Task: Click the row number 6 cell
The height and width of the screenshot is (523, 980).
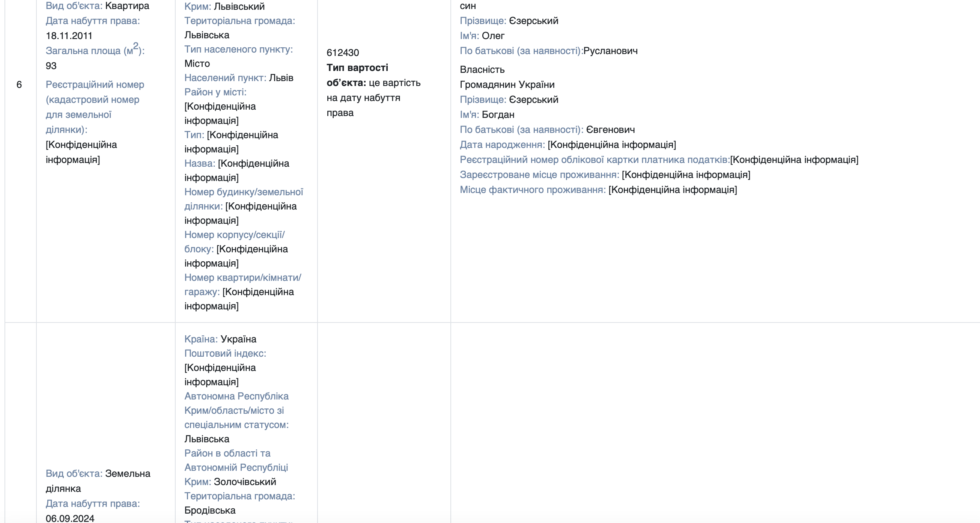Action: coord(19,84)
